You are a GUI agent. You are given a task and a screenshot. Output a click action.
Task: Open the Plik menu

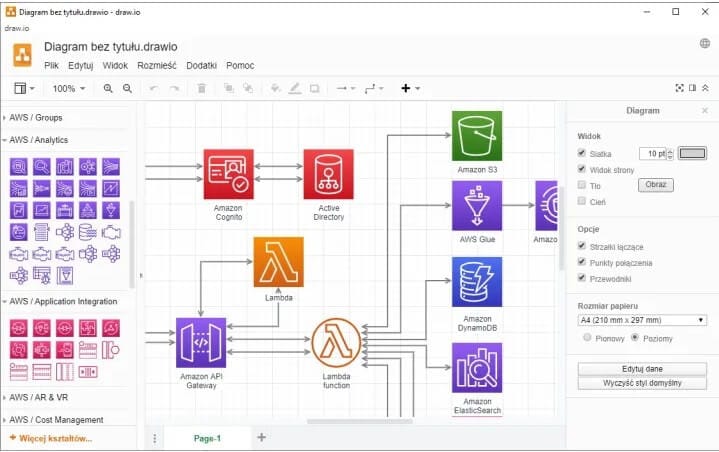click(51, 66)
